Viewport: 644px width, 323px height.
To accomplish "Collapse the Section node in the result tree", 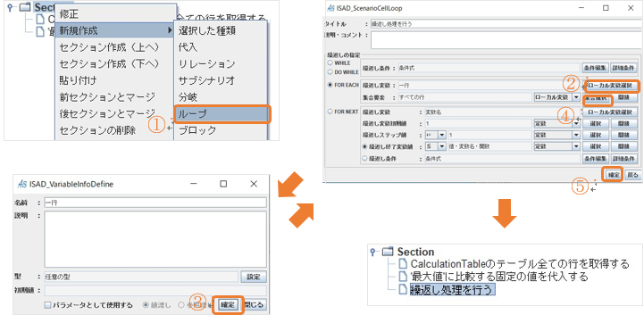I will [x=373, y=252].
